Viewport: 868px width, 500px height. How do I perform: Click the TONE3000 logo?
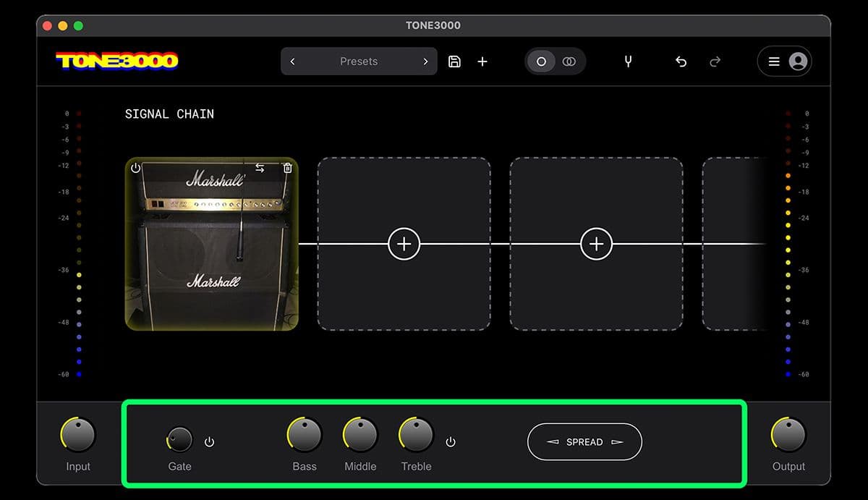coord(117,61)
